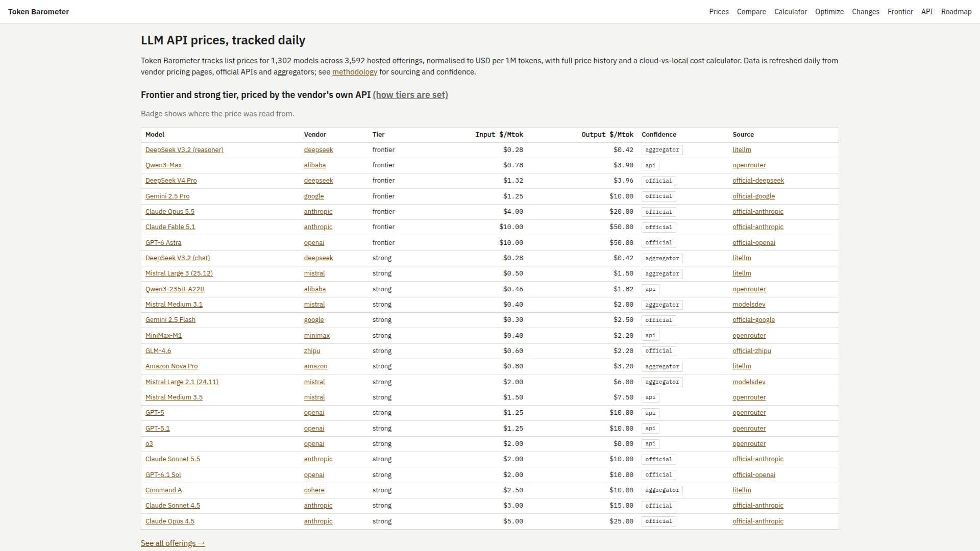Click the api badge in the MiniMax-M1 row
Screen dimensions: 980x551
coord(650,336)
